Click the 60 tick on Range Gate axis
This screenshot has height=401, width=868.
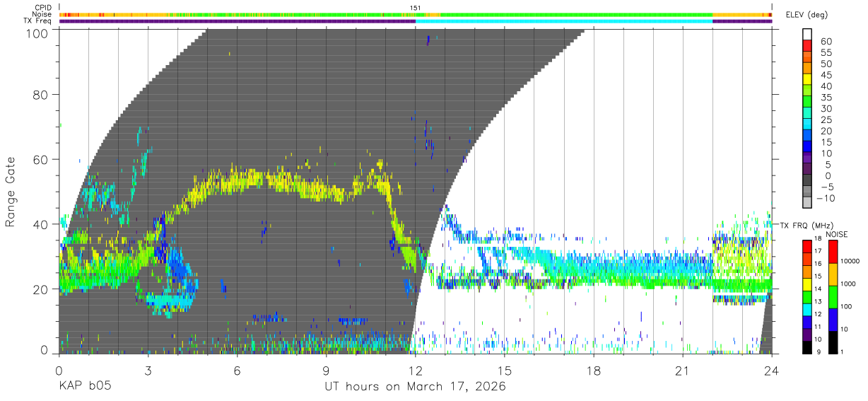point(41,159)
